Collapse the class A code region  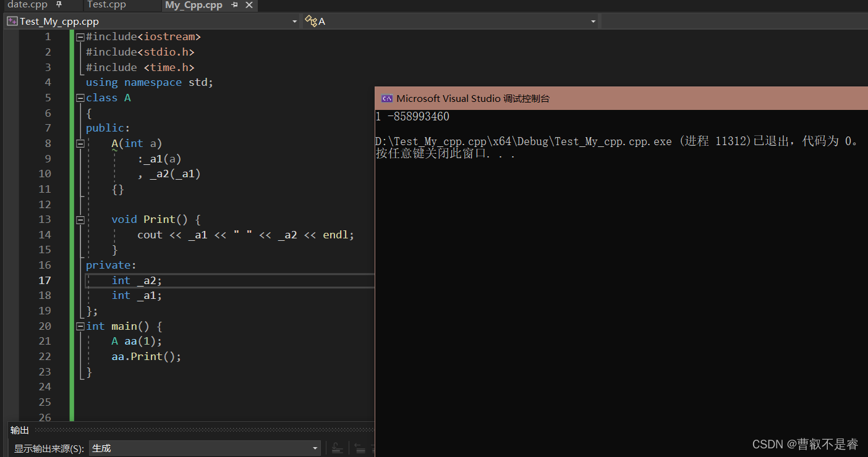(x=80, y=97)
